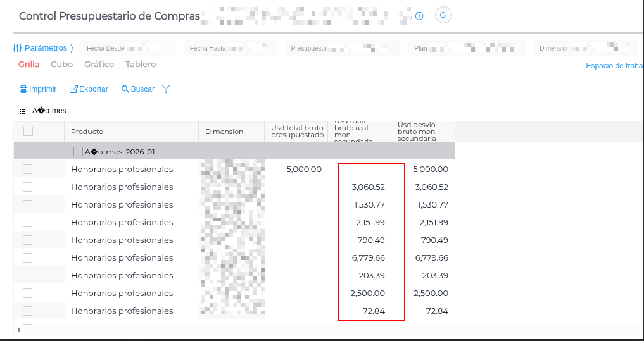644x341 pixels.
Task: Click the magnifier icon for Buscar
Action: [x=125, y=89]
